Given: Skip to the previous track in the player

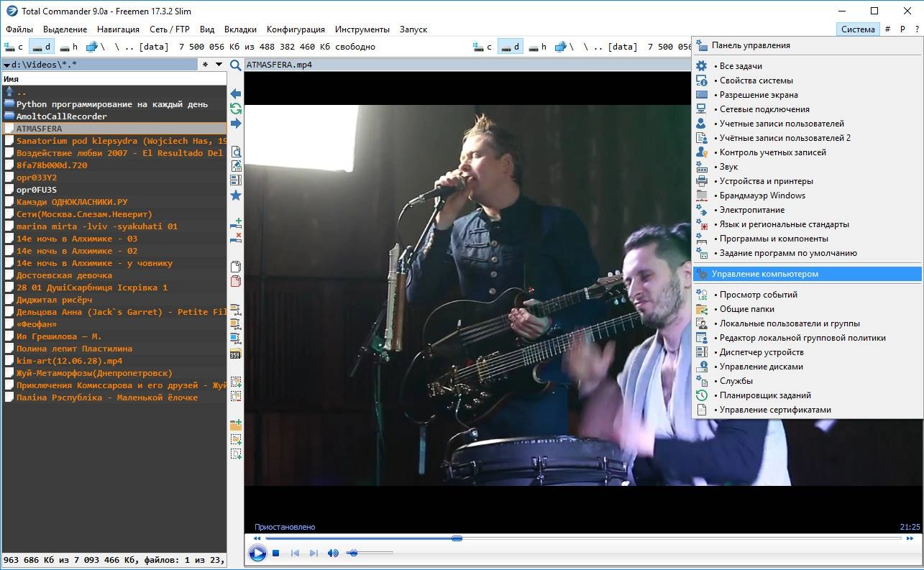Looking at the screenshot, I should (295, 553).
